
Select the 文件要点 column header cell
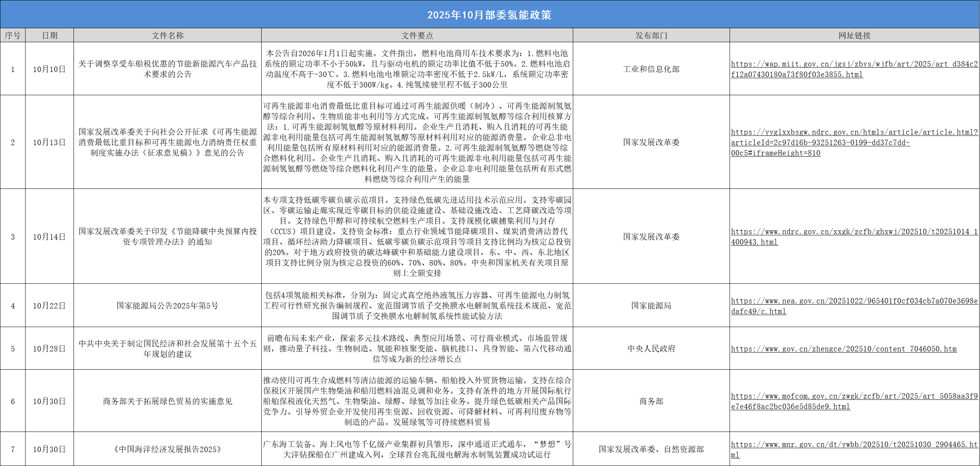[x=417, y=35]
